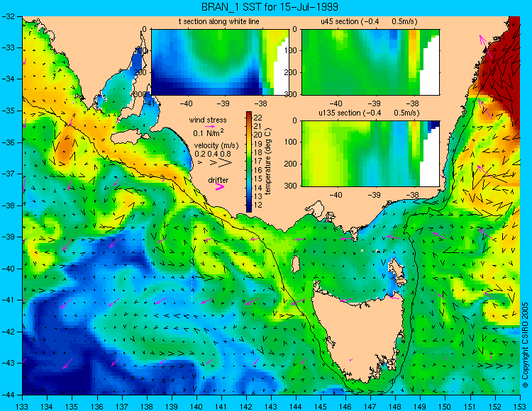Click the '14' value on the color bar
532x411 pixels.
click(258, 188)
